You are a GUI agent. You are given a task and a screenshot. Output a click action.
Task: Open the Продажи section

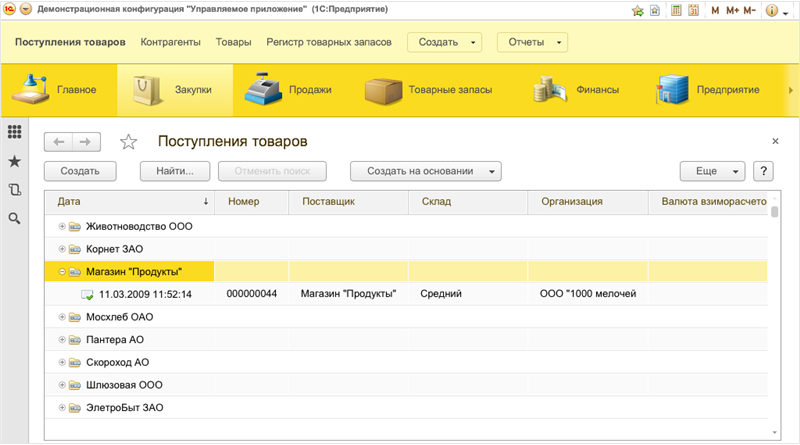(x=288, y=90)
